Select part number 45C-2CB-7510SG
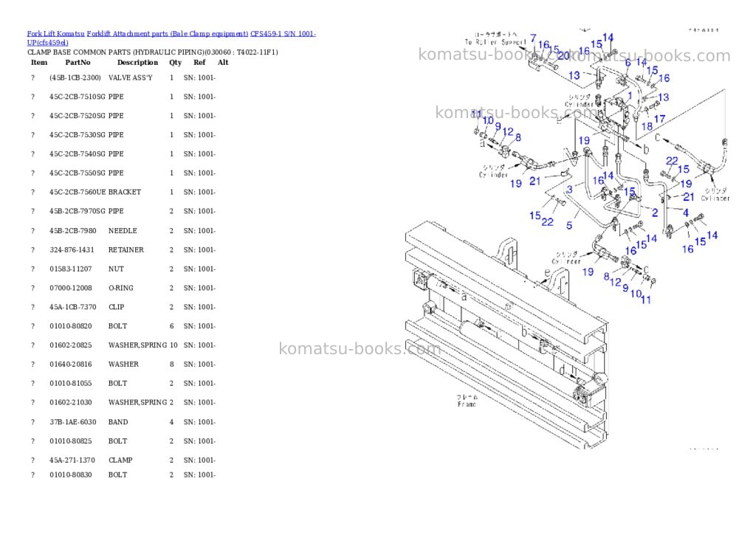The width and height of the screenshot is (756, 535). point(77,97)
